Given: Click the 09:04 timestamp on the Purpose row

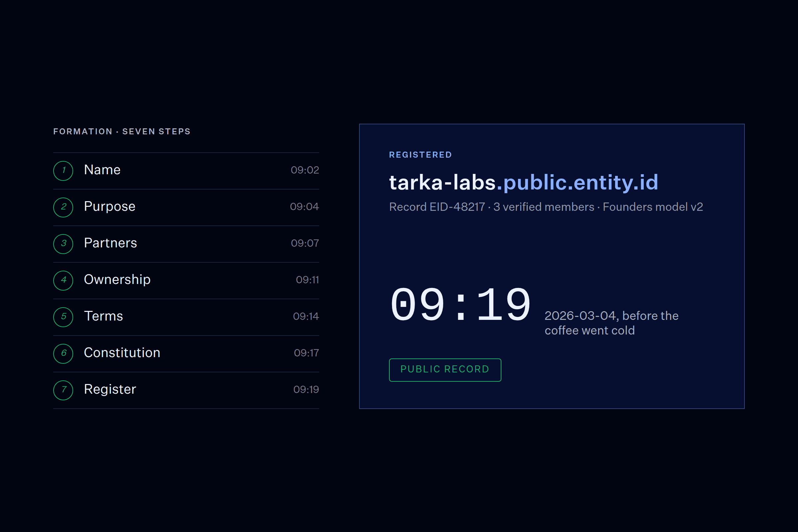Looking at the screenshot, I should click(x=304, y=206).
